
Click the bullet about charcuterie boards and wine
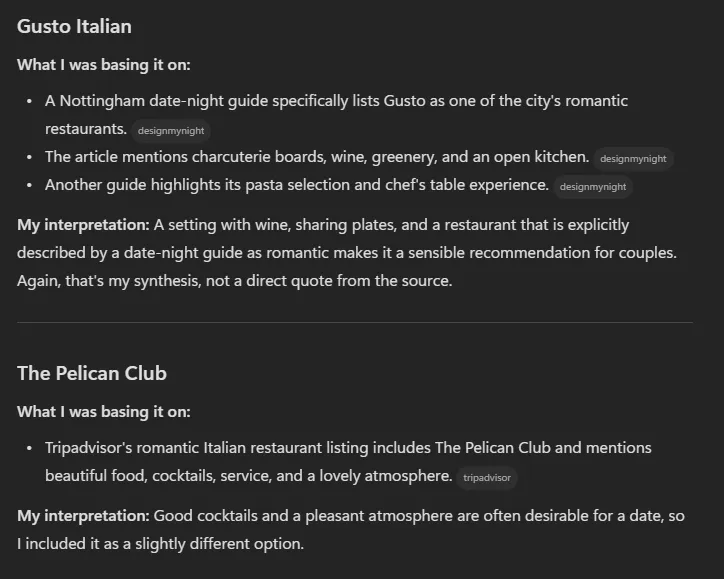pos(317,157)
